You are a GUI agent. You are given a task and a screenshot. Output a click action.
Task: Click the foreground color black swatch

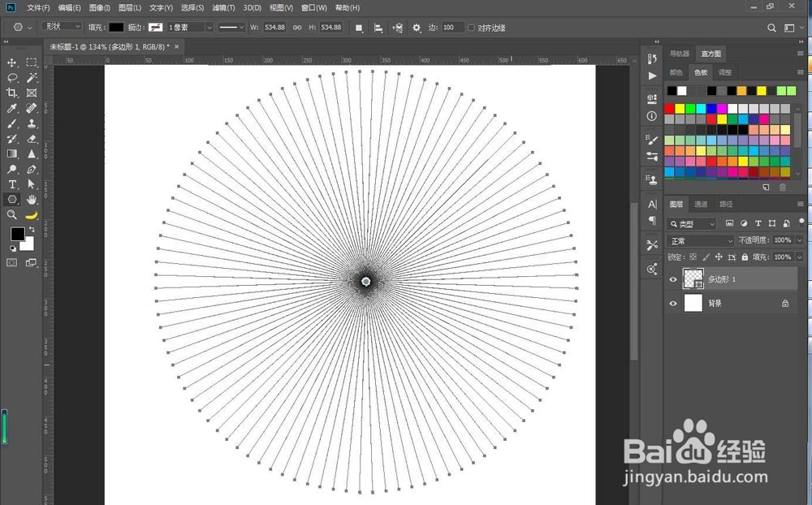pos(17,234)
